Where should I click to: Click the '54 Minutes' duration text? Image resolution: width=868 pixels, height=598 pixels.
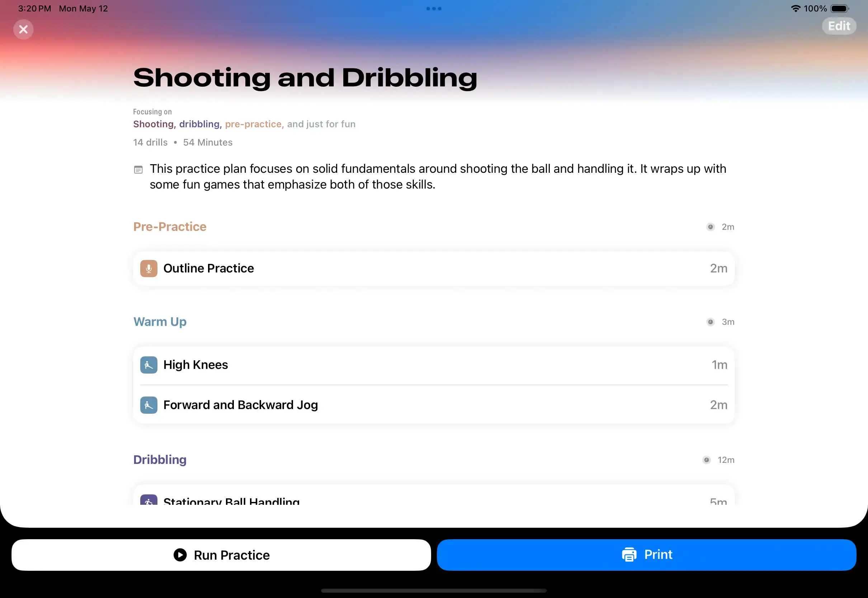coord(208,142)
